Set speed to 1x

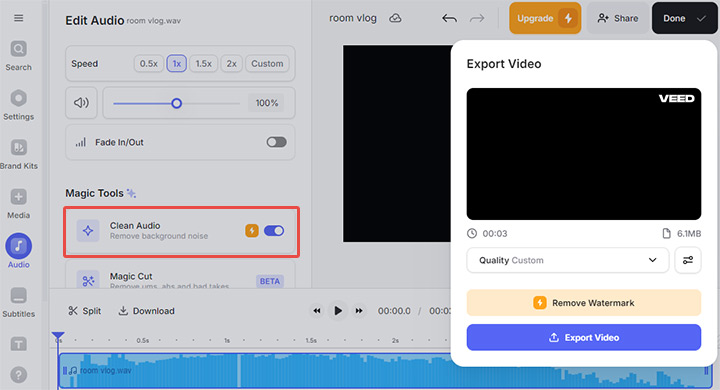click(176, 63)
